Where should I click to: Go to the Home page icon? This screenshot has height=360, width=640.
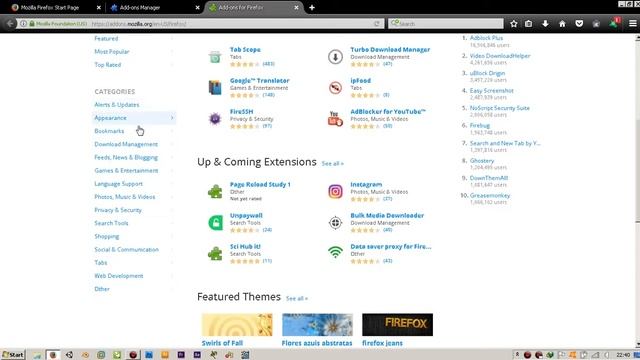click(562, 24)
